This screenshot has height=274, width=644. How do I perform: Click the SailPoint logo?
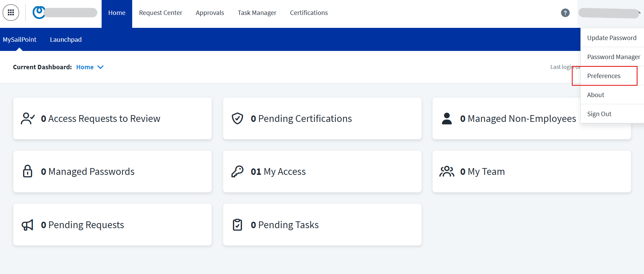click(39, 13)
